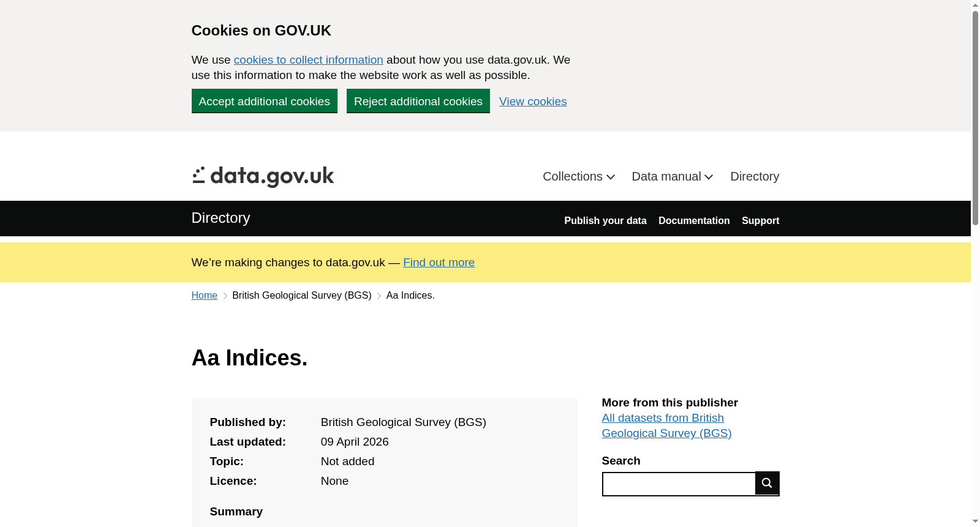Open the Support page
Image resolution: width=980 pixels, height=527 pixels.
[760, 221]
